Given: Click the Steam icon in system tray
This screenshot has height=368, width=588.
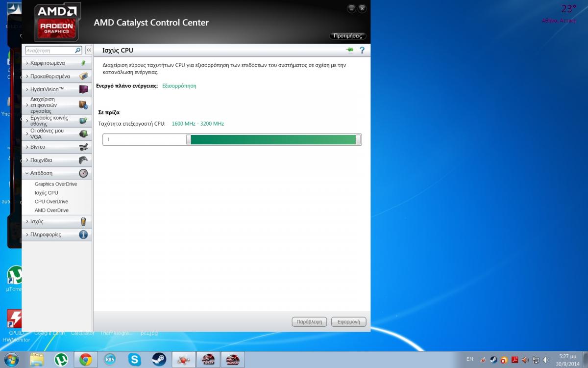Looking at the screenshot, I should [x=493, y=360].
